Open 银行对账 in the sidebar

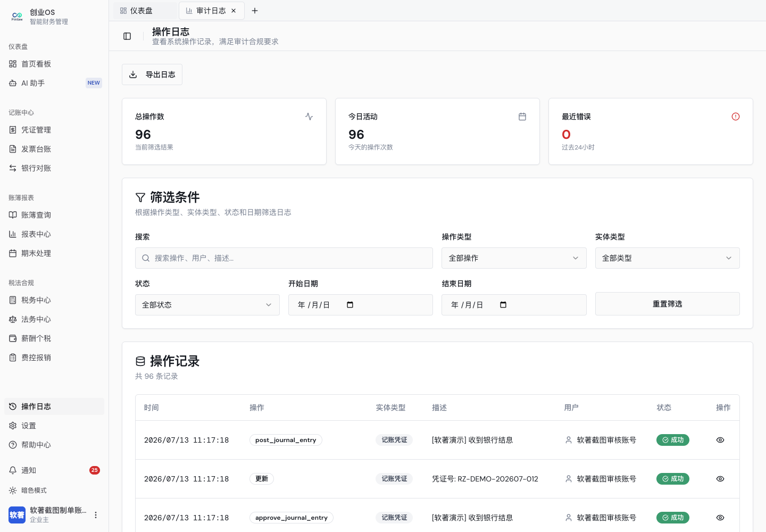54,168
